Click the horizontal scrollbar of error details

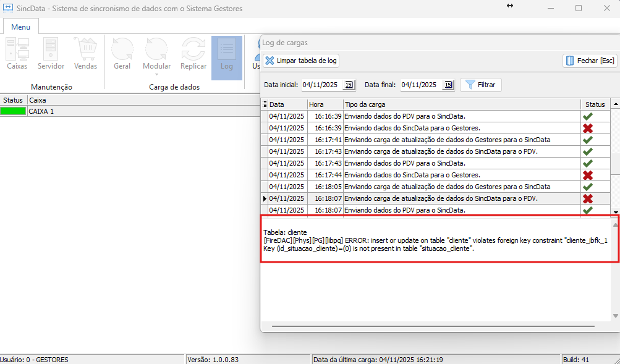(433, 326)
